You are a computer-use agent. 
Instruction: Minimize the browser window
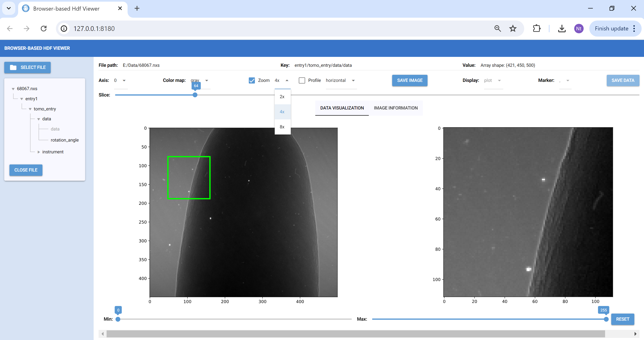point(590,8)
